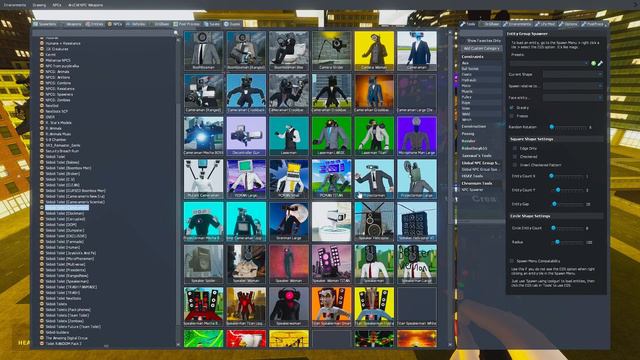Select the Speaker Woman TITAN icon
This screenshot has width=640, height=360.
pyautogui.click(x=331, y=264)
